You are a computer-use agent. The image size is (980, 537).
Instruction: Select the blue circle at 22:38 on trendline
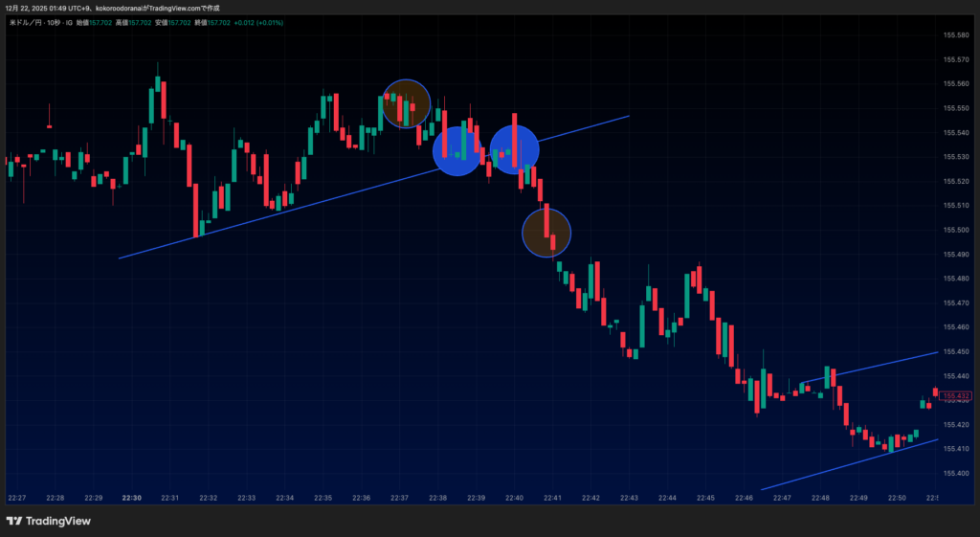pos(457,150)
